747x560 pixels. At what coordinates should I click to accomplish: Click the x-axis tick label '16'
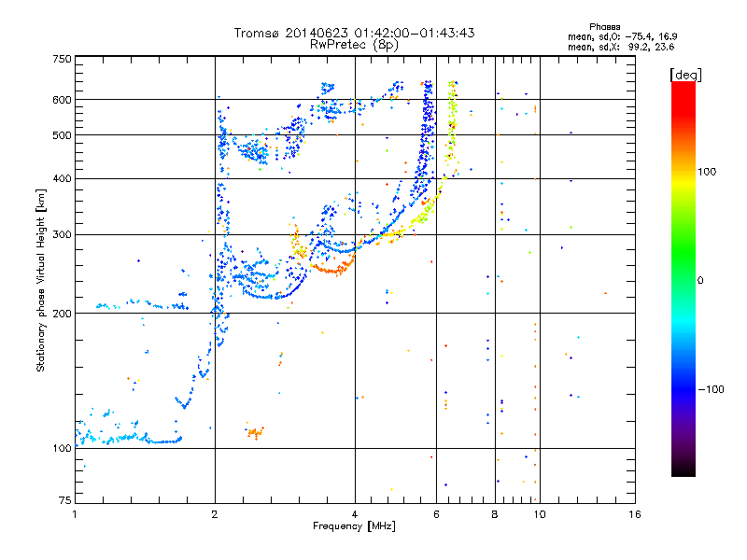coord(635,514)
